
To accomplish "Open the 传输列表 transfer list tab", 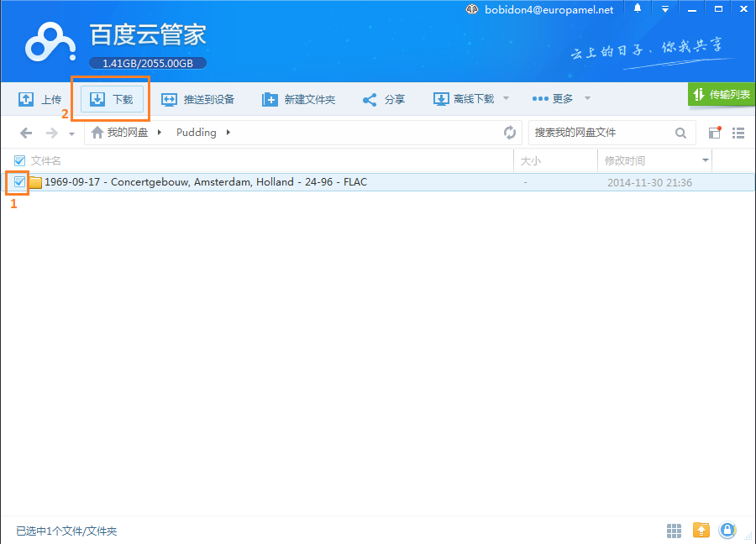I will pyautogui.click(x=722, y=95).
